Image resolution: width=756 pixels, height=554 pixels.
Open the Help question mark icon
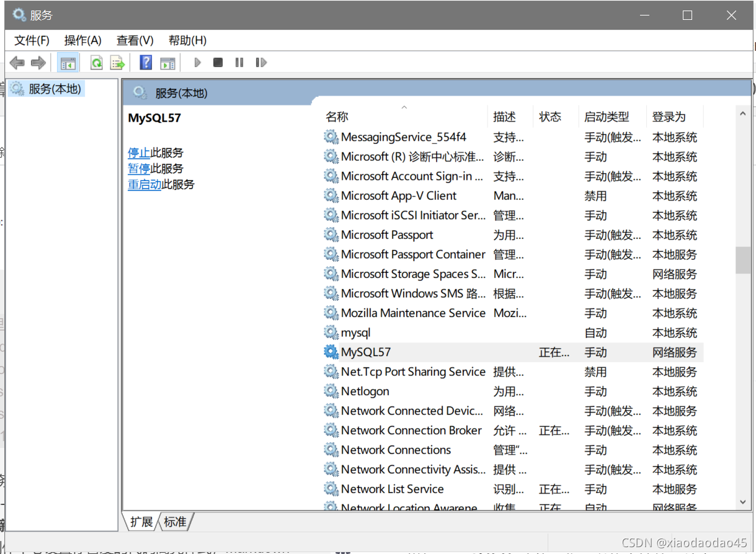tap(146, 63)
